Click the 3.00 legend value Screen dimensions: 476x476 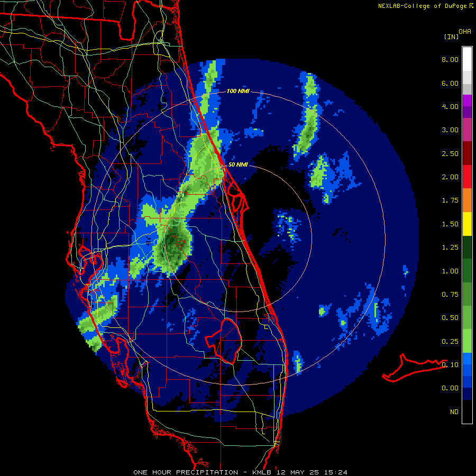[x=450, y=130]
